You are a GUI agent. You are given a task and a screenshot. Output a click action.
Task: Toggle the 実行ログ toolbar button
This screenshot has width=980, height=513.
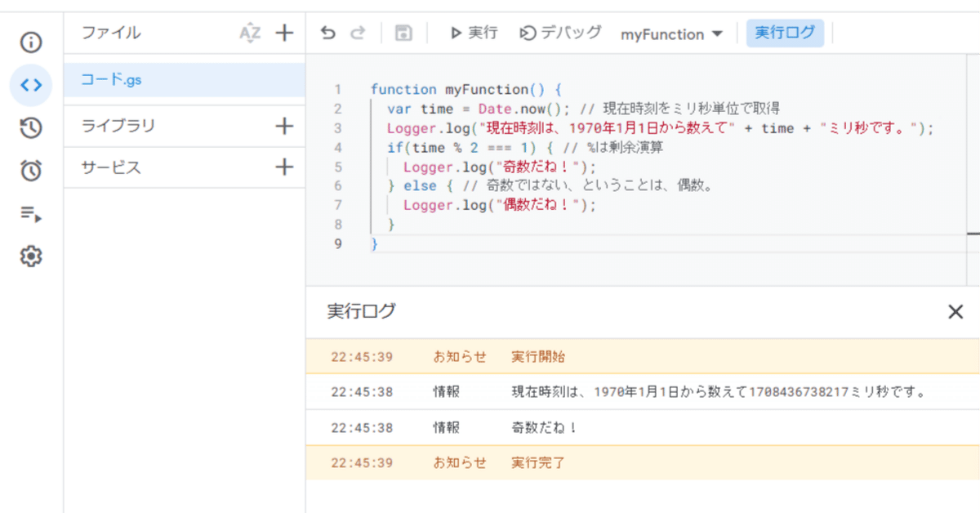pyautogui.click(x=785, y=33)
